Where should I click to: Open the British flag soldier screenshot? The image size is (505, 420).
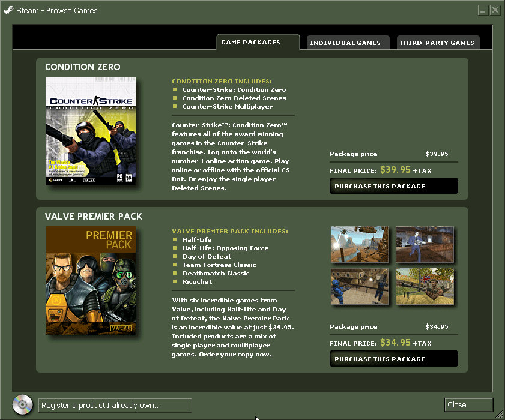click(425, 286)
